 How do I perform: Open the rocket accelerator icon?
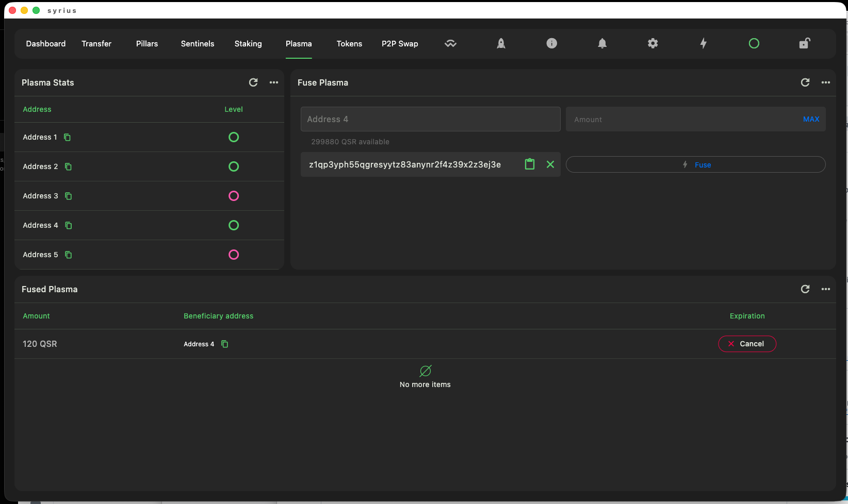(x=501, y=44)
